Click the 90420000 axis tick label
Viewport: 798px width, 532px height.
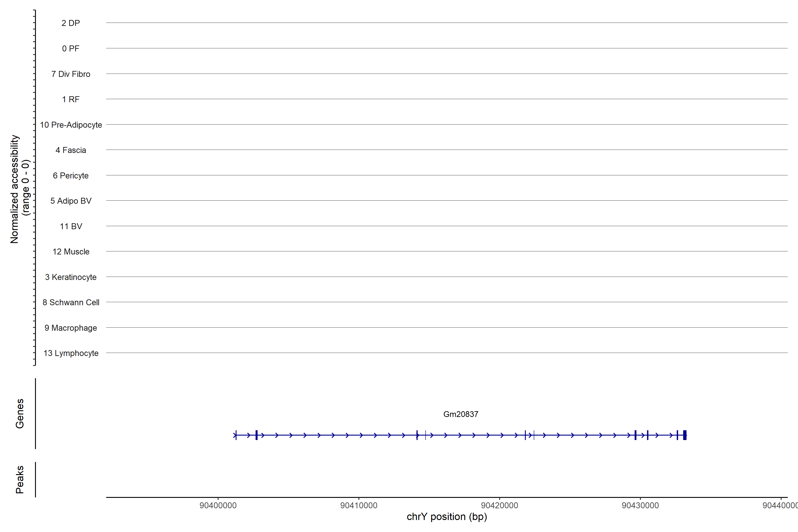pyautogui.click(x=499, y=505)
